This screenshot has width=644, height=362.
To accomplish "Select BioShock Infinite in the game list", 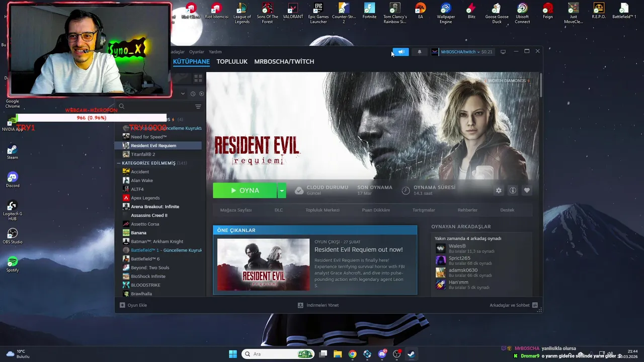I will click(148, 277).
